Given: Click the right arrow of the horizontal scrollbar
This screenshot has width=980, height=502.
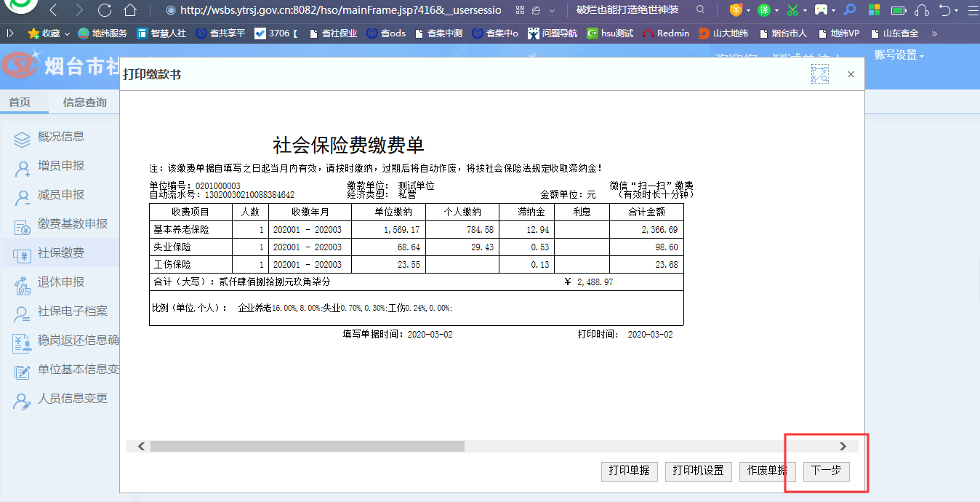Looking at the screenshot, I should [x=843, y=445].
